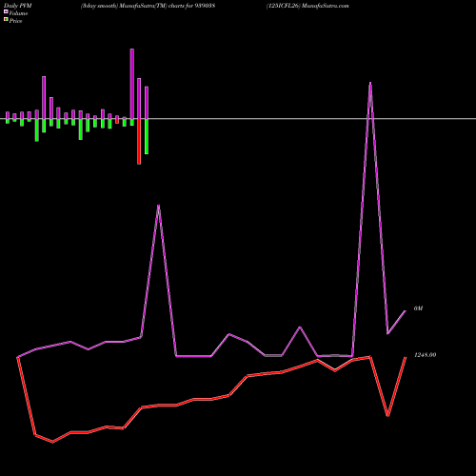Click the 1248.00 price value label
This screenshot has width=476, height=476.
coord(426,355)
